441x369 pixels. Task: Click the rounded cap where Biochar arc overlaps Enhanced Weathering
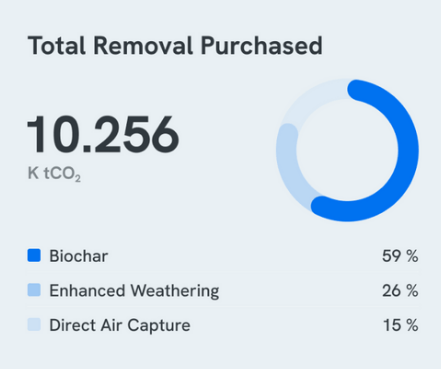[x=321, y=206]
